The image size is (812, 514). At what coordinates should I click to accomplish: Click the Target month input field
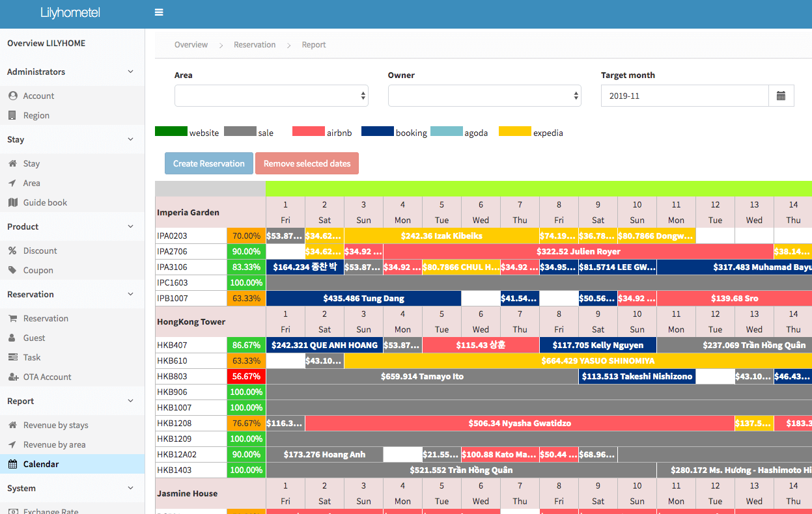point(684,96)
